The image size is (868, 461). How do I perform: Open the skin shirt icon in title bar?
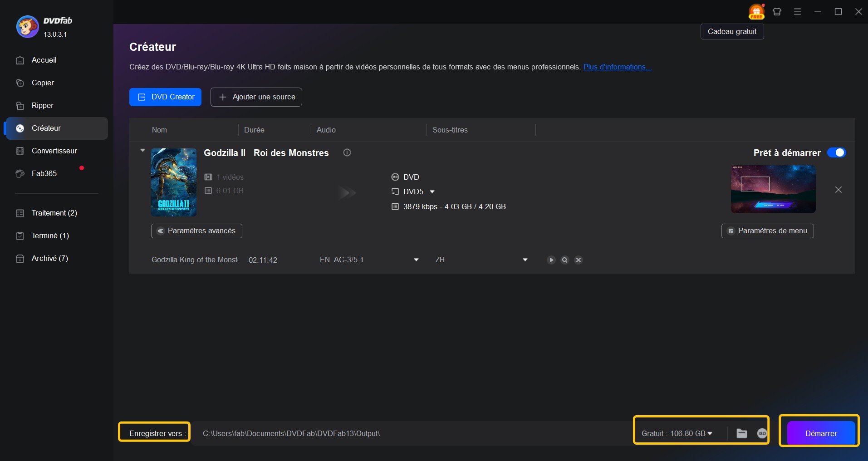tap(777, 12)
